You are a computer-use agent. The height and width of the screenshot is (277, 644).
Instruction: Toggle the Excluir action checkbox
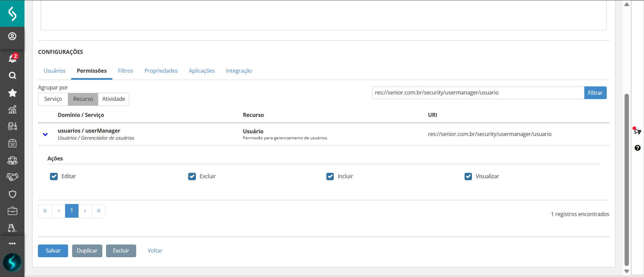click(192, 177)
